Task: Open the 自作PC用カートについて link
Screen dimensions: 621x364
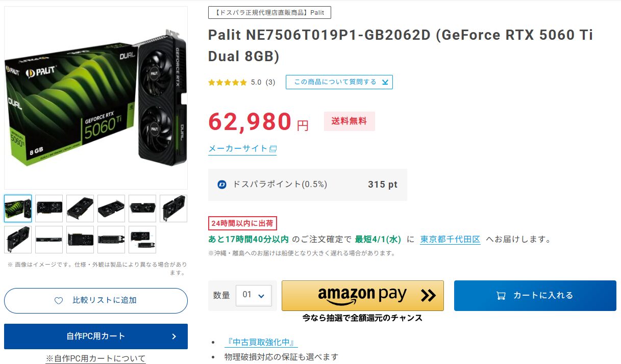Action: [95, 358]
